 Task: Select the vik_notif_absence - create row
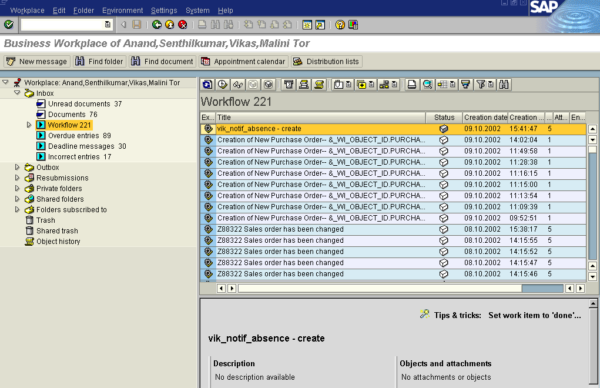click(x=393, y=129)
